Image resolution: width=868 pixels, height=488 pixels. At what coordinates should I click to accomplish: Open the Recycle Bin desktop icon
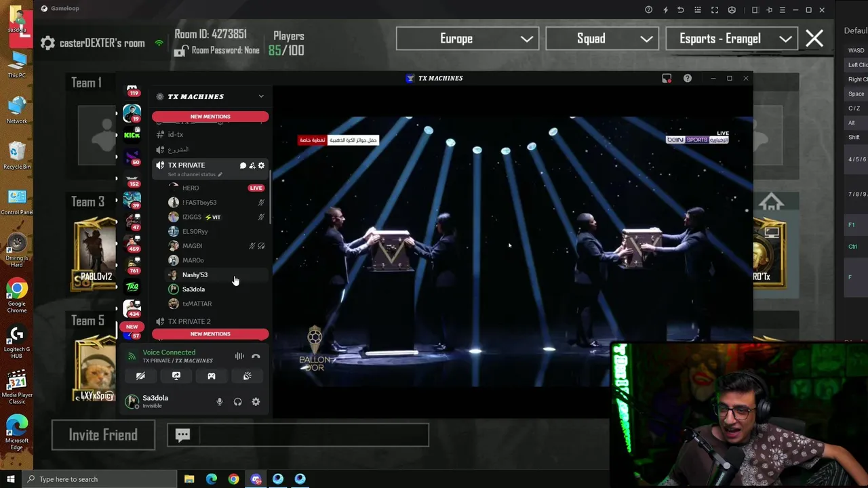click(x=17, y=155)
